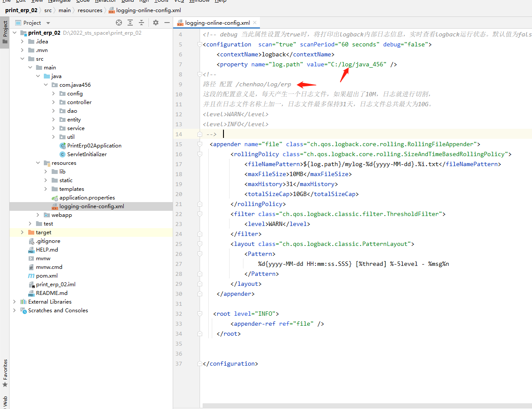Fold the comment block starting line 8
This screenshot has height=409, width=532.
pos(200,74)
